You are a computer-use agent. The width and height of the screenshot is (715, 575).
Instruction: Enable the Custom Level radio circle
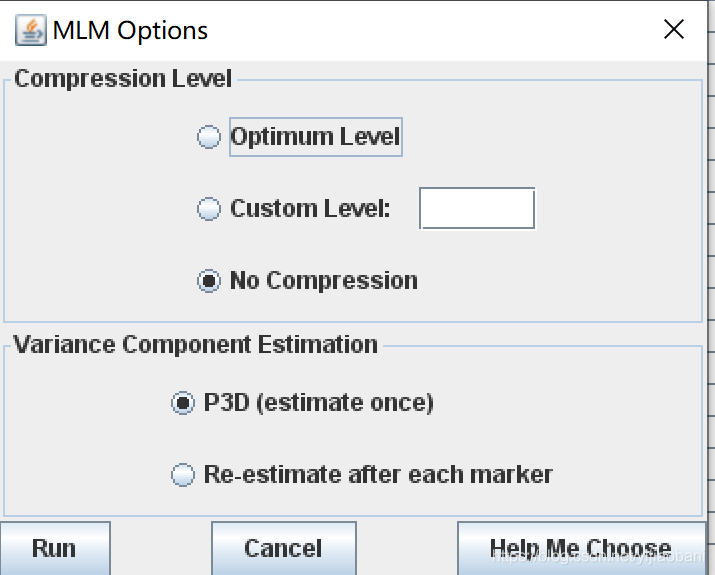209,209
